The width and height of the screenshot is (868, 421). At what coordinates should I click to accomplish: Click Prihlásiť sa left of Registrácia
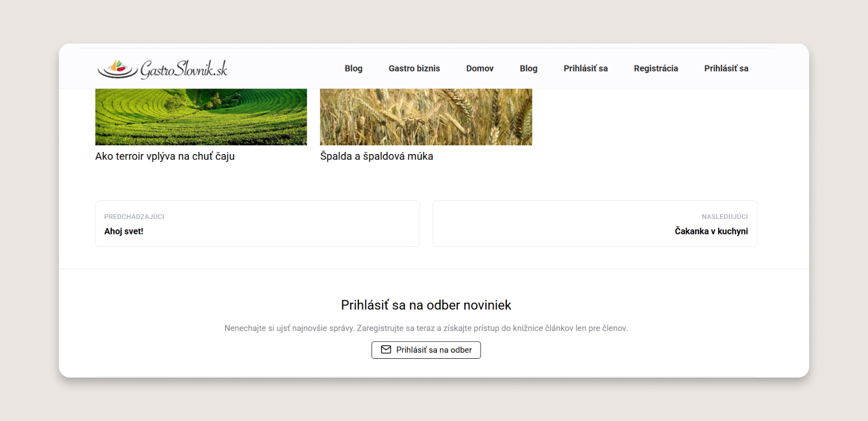585,68
